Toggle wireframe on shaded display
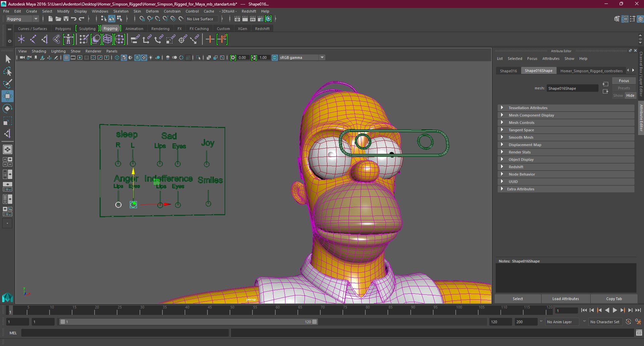 137,58
